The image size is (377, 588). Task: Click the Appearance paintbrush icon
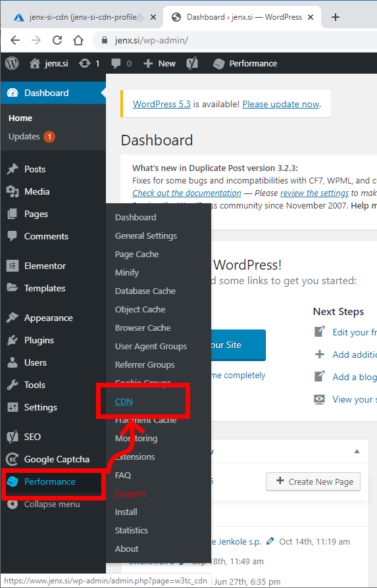tap(13, 318)
